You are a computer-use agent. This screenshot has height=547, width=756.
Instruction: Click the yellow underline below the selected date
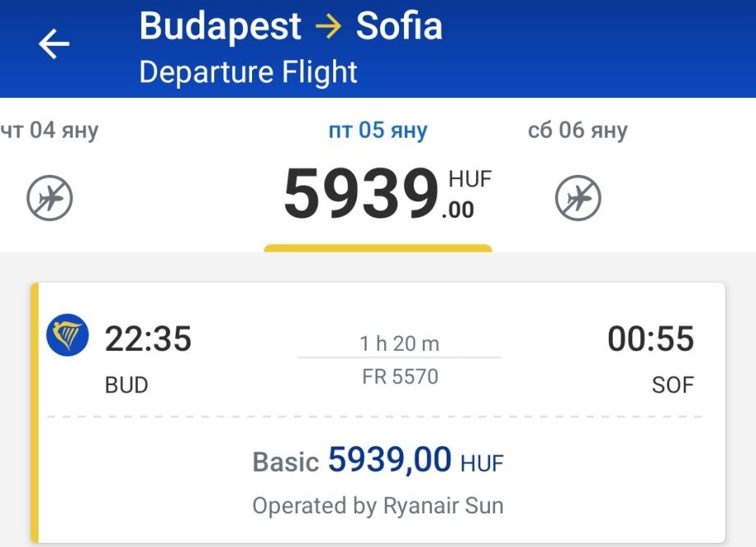[x=378, y=247]
